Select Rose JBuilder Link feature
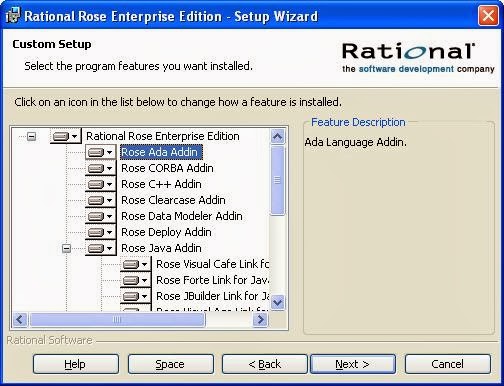Image resolution: width=504 pixels, height=386 pixels. pyautogui.click(x=212, y=296)
